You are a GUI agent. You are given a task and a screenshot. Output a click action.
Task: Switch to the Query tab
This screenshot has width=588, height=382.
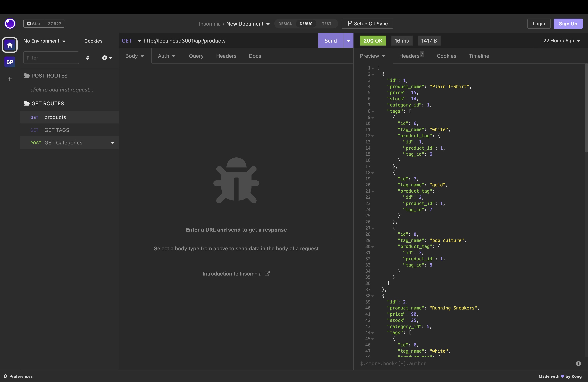[196, 56]
